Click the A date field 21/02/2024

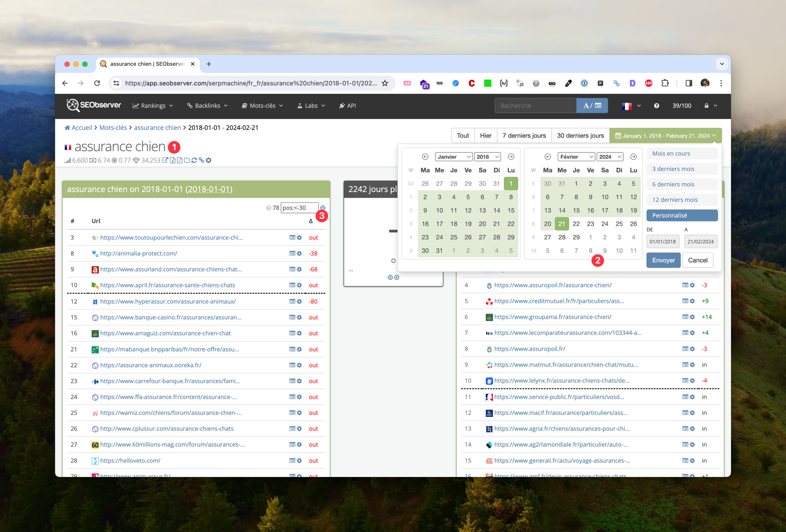tap(701, 242)
